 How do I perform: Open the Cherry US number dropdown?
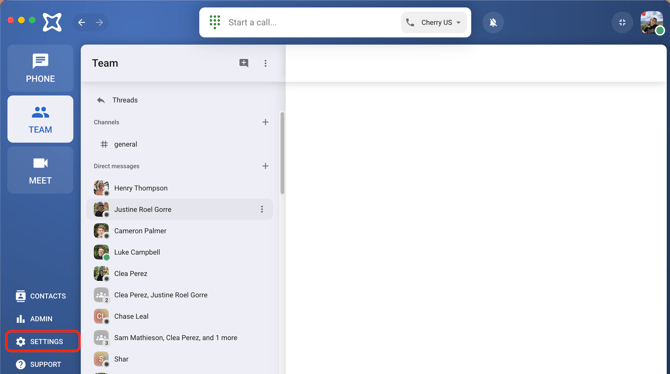[434, 22]
